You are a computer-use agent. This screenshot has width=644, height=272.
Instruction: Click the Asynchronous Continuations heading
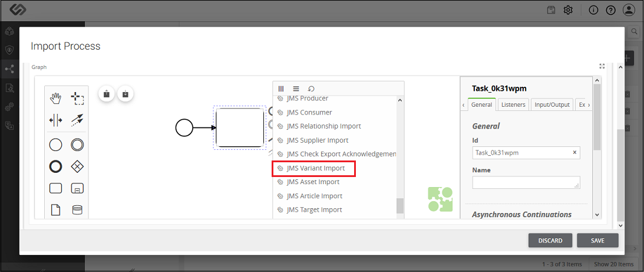pos(521,215)
